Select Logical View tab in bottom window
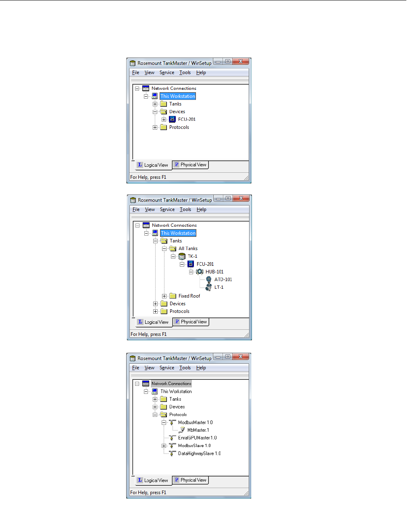Image resolution: width=414 pixels, height=532 pixels. [153, 480]
